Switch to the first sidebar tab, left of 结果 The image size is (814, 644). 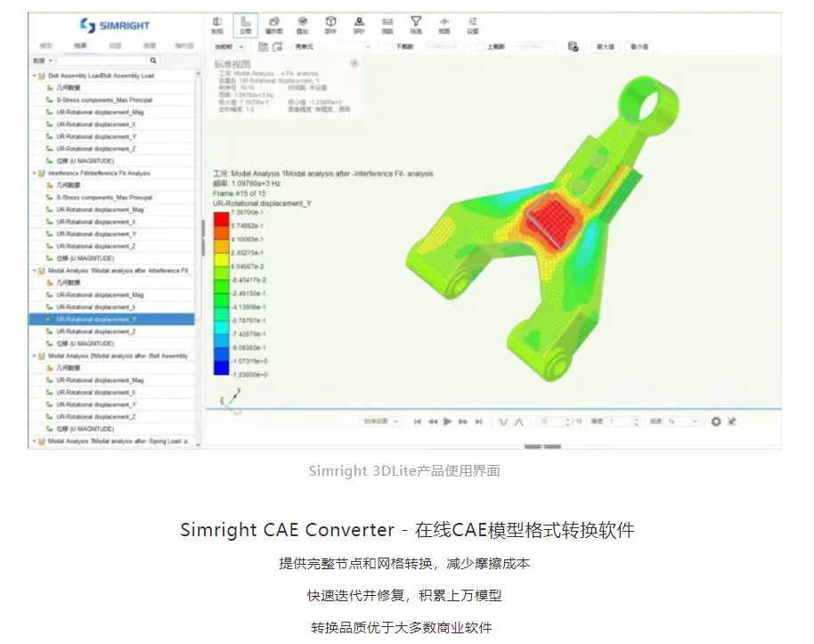click(46, 45)
